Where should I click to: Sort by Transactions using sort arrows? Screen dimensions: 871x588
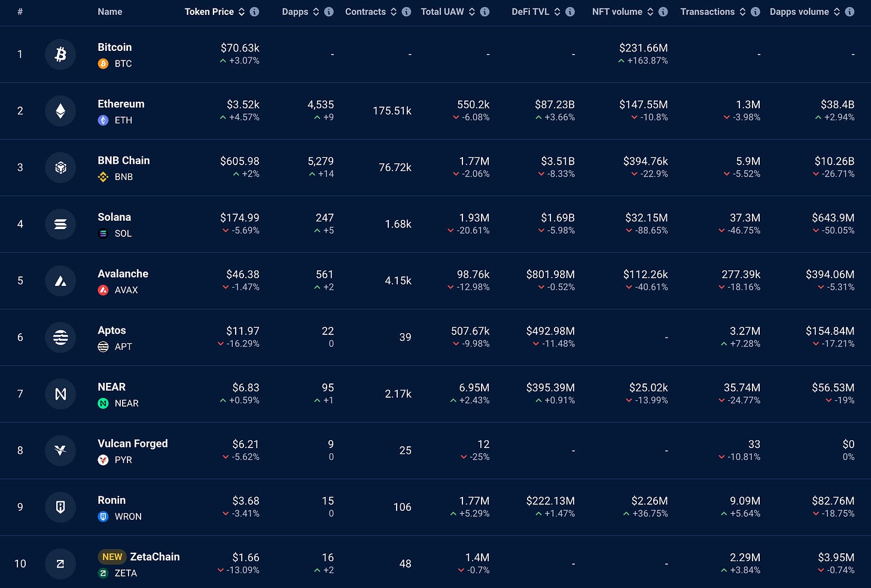[742, 12]
